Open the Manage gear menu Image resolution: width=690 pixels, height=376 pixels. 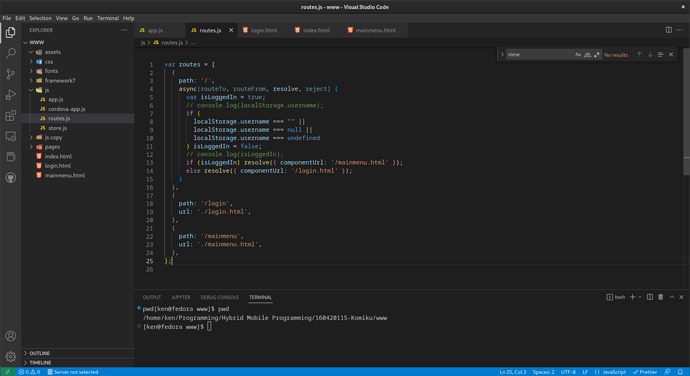coord(11,356)
